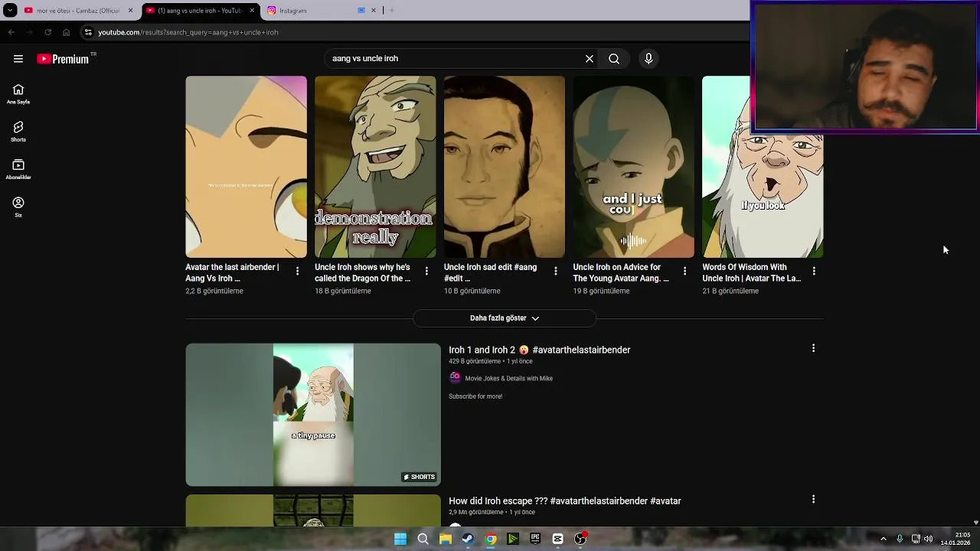Open OBS Studio from the taskbar
This screenshot has height=551, width=980.
pos(580,539)
